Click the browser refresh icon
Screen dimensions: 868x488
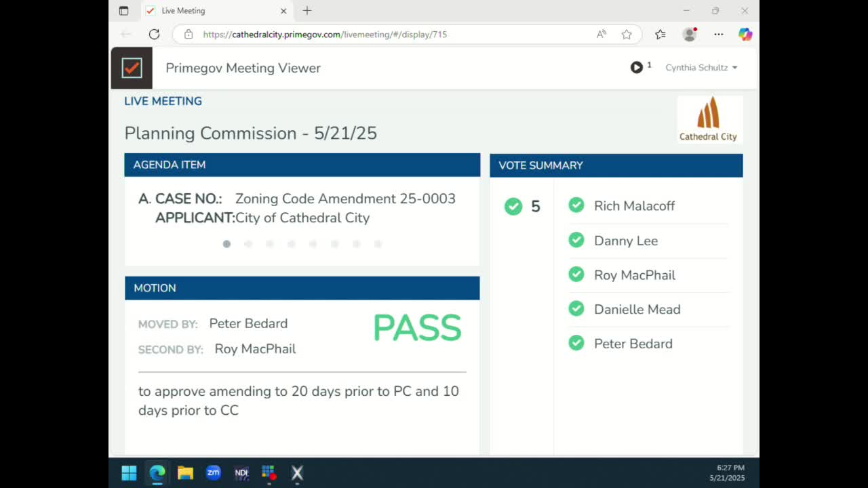[x=154, y=34]
